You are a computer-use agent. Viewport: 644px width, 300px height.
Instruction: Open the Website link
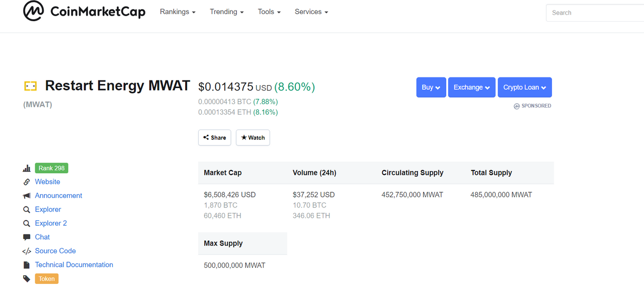point(47,182)
